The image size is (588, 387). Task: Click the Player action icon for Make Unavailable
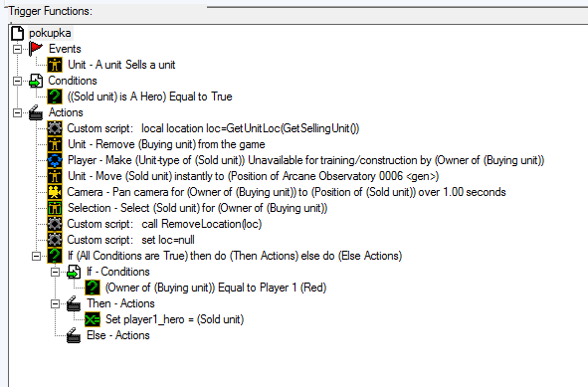[x=55, y=160]
